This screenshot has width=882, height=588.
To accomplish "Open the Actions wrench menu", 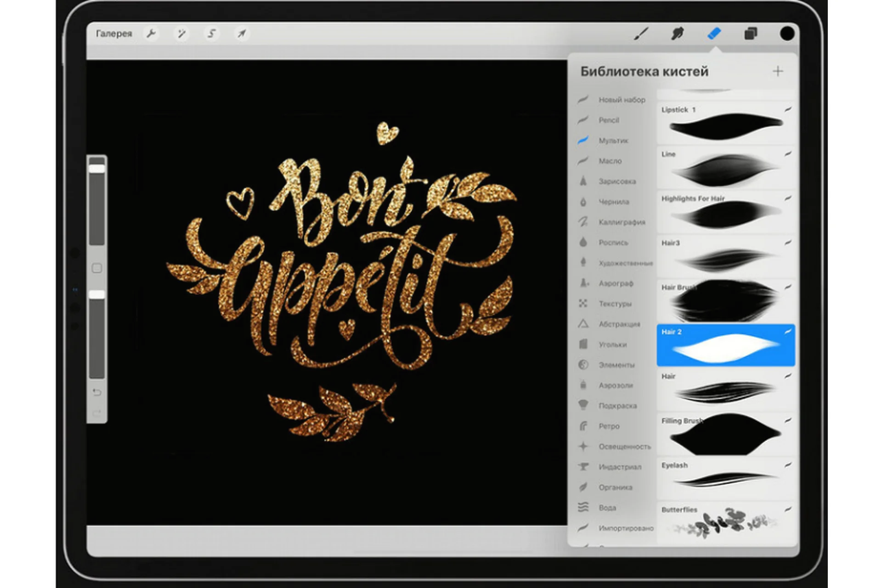I will tap(151, 34).
